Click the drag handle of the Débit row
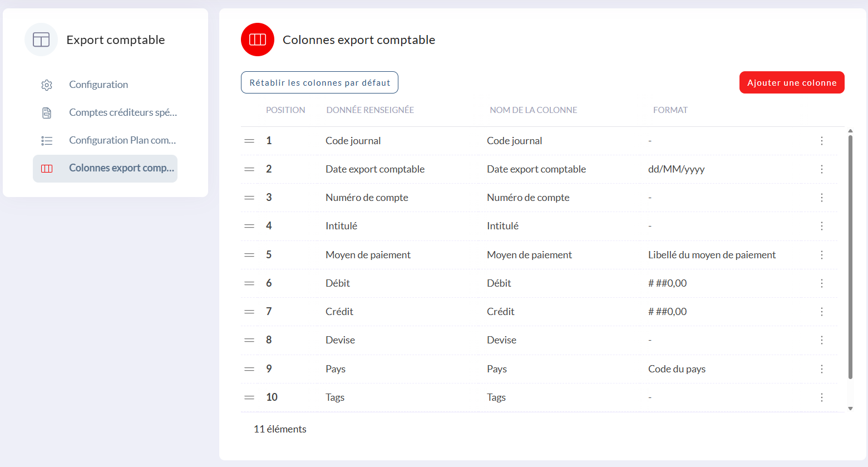The width and height of the screenshot is (868, 467). tap(249, 283)
